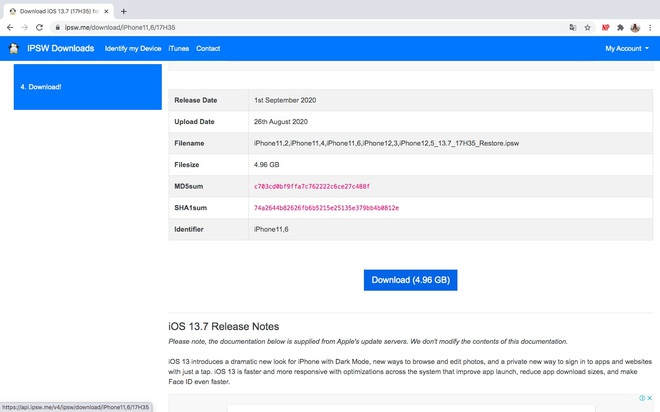The width and height of the screenshot is (660, 412).
Task: Go forward with the browser forward arrow
Action: click(25, 27)
